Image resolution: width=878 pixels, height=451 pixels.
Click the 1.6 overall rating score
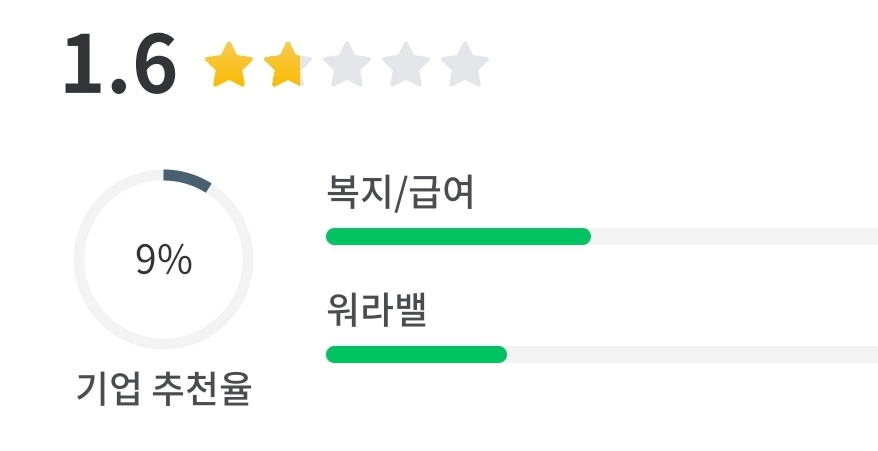pos(120,66)
